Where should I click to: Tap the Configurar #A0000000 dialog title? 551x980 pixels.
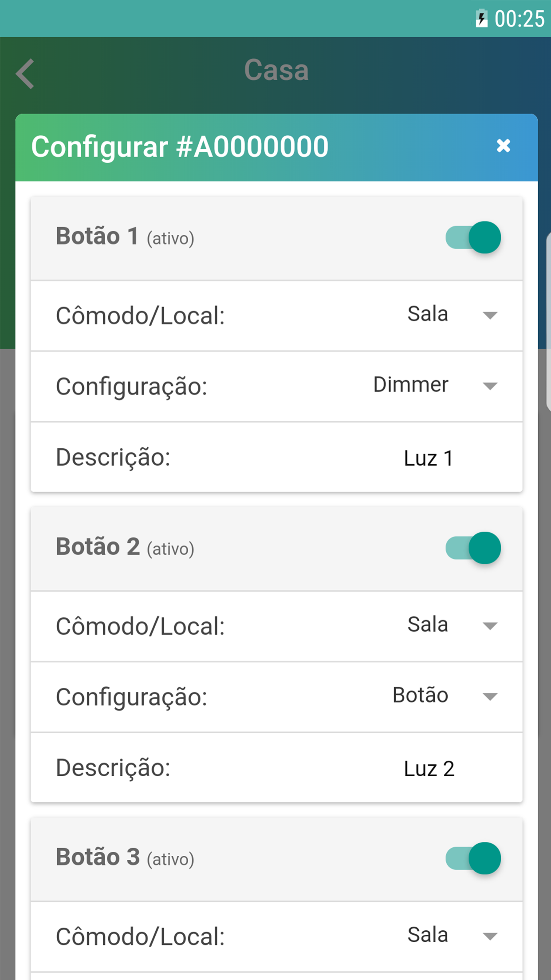click(180, 147)
